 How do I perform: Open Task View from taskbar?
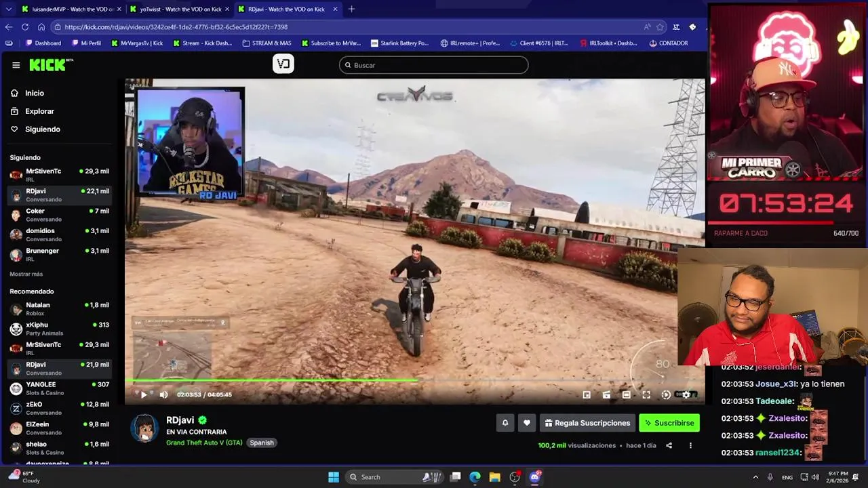(456, 477)
